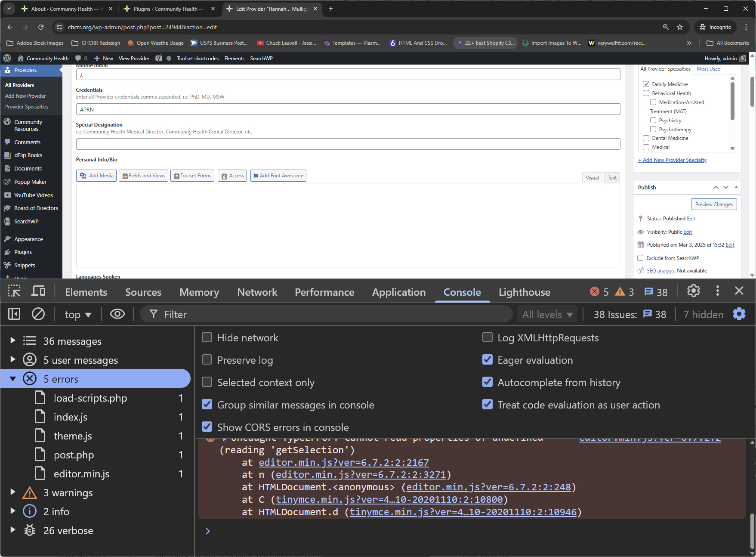Open the comments bubble in admin bar
Image resolution: width=756 pixels, height=557 pixels.
click(81, 58)
